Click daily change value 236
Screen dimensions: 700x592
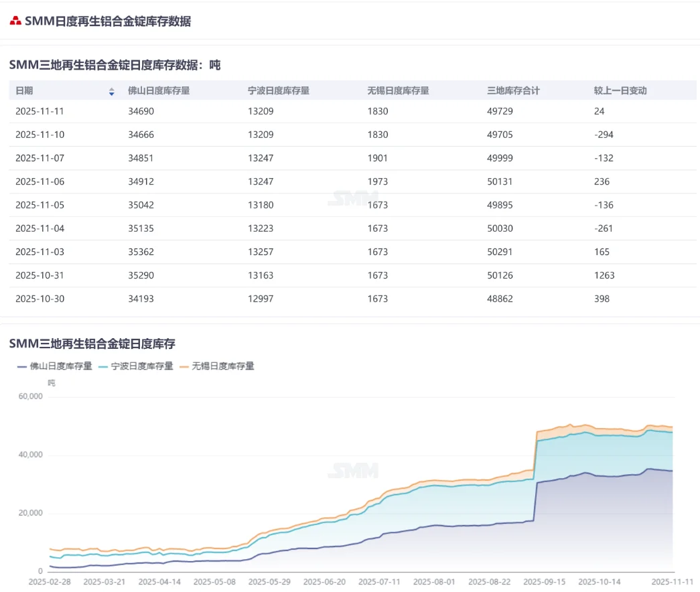(602, 181)
